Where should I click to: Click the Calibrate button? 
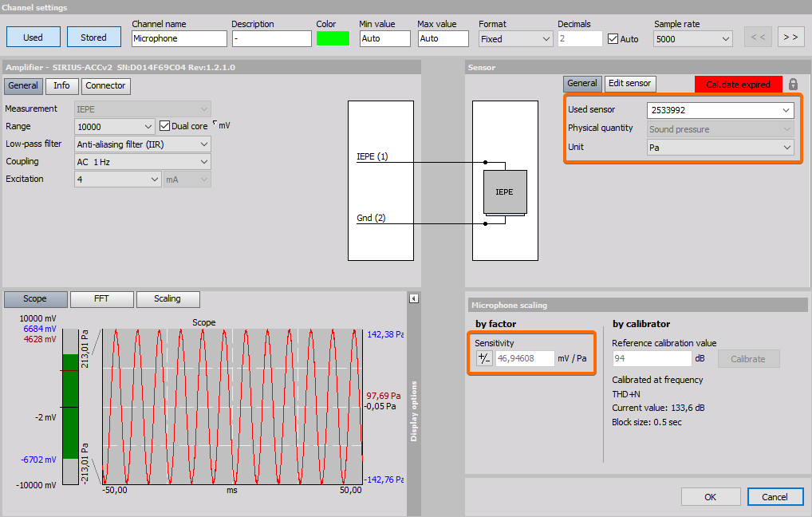point(748,359)
